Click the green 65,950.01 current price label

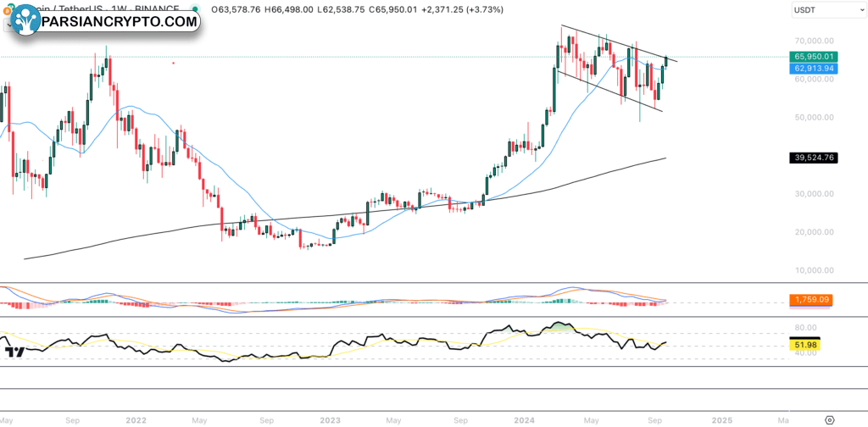814,56
